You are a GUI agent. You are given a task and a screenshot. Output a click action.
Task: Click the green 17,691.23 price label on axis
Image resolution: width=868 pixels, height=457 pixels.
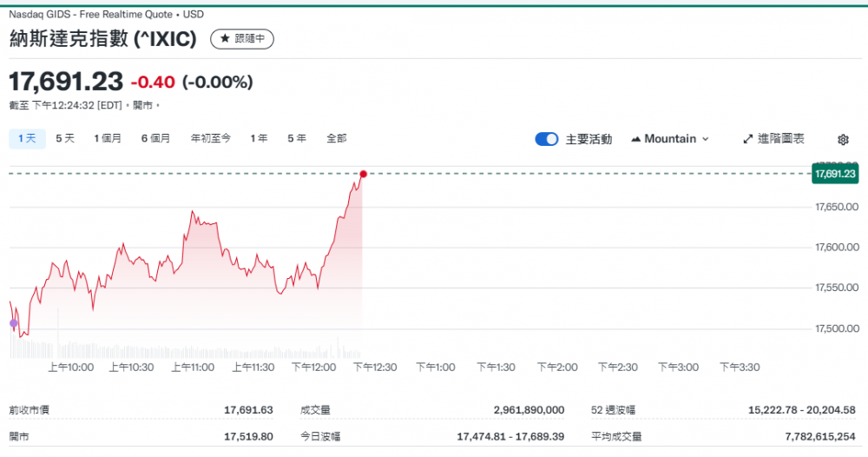(x=834, y=174)
